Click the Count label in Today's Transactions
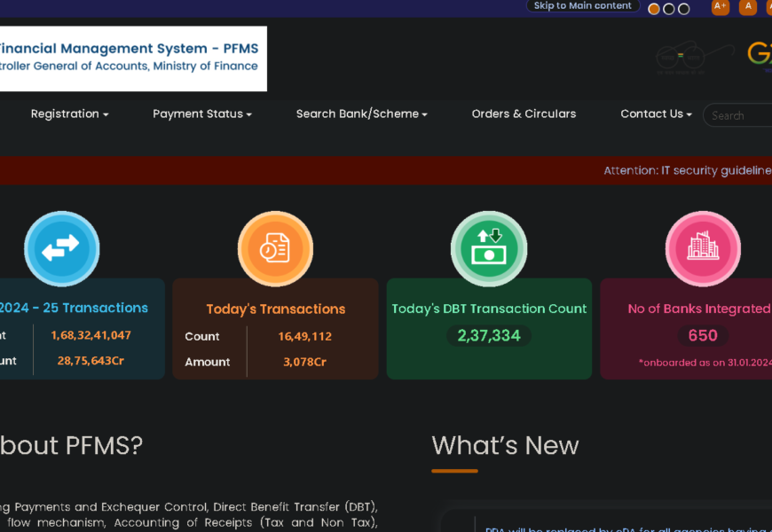The image size is (772, 532). tap(201, 337)
